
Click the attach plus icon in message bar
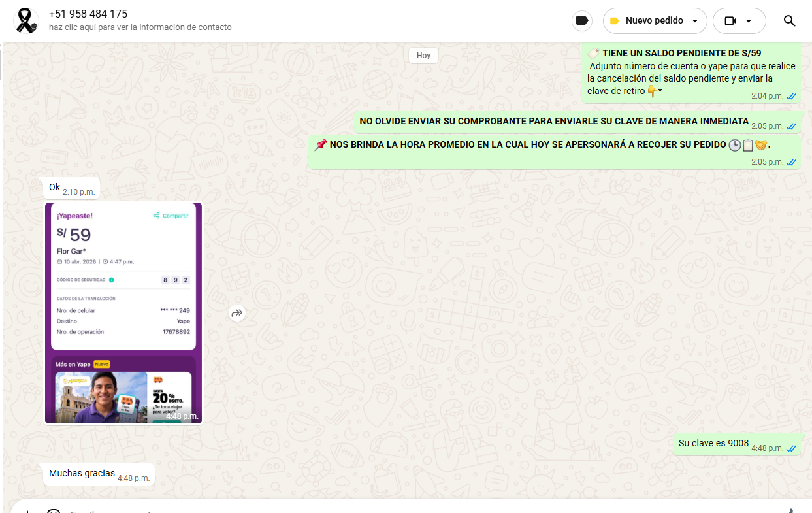pos(26,512)
